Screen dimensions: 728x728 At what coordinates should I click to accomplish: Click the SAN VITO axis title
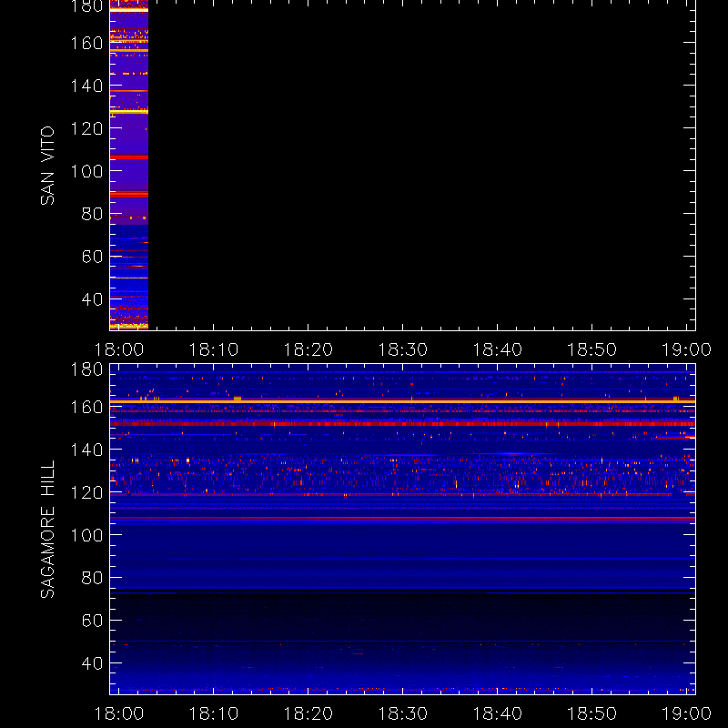click(x=47, y=166)
